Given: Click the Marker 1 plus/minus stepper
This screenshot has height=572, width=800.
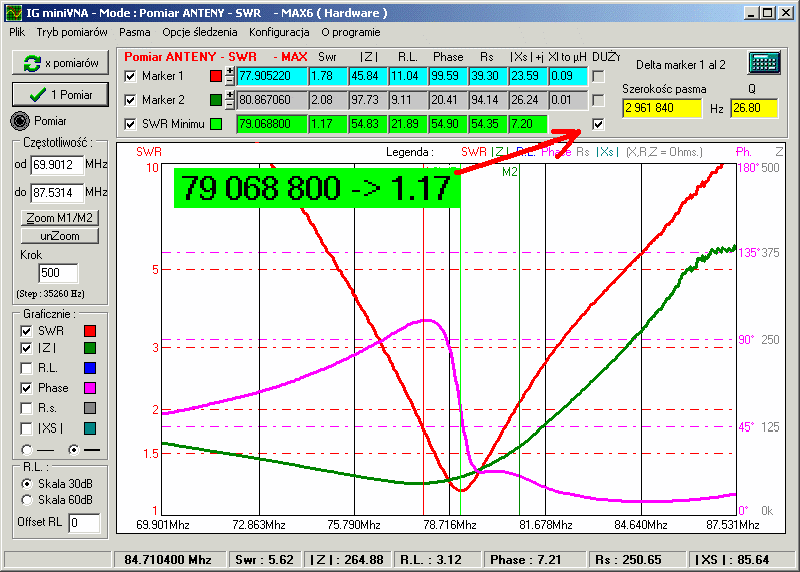Looking at the screenshot, I should coord(230,75).
